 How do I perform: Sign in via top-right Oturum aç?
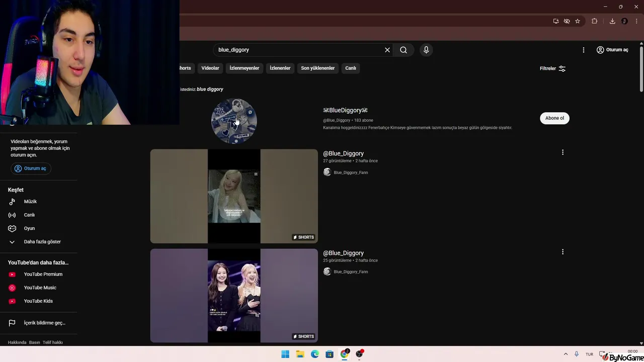(x=612, y=50)
